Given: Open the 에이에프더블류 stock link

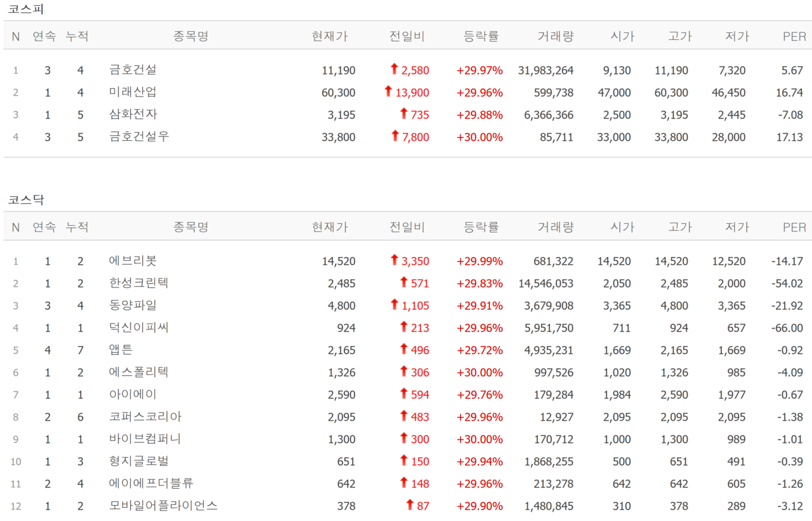Looking at the screenshot, I should coord(151,483).
